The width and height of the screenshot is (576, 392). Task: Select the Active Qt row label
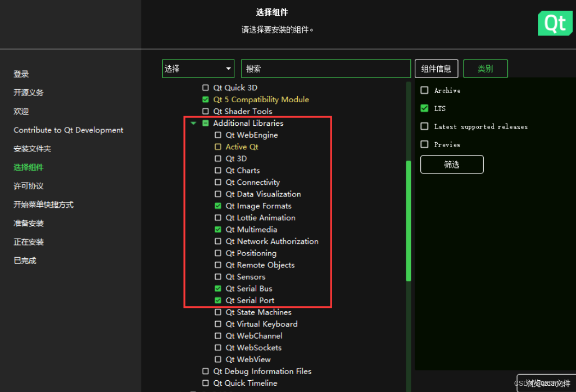[242, 147]
